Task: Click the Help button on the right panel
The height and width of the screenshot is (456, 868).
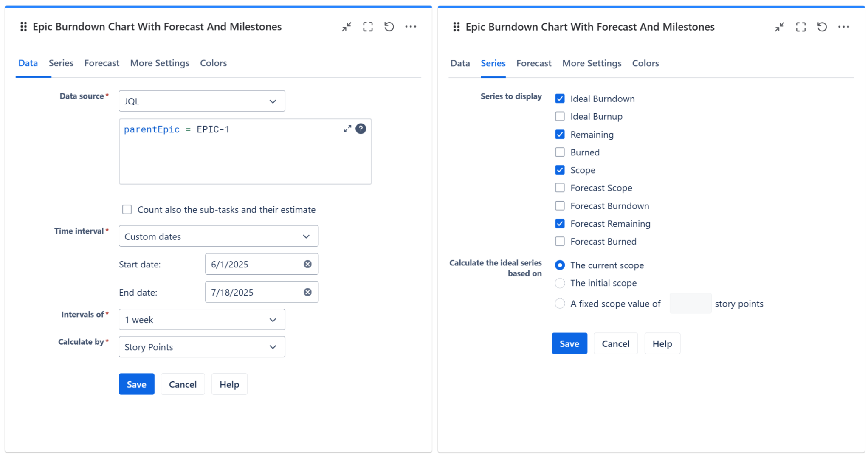Action: click(662, 343)
